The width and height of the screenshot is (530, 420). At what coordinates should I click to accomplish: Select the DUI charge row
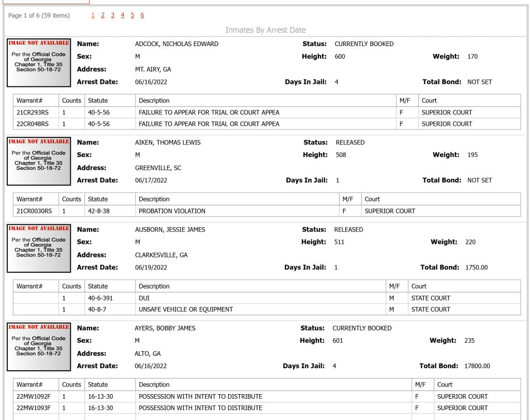tap(267, 298)
